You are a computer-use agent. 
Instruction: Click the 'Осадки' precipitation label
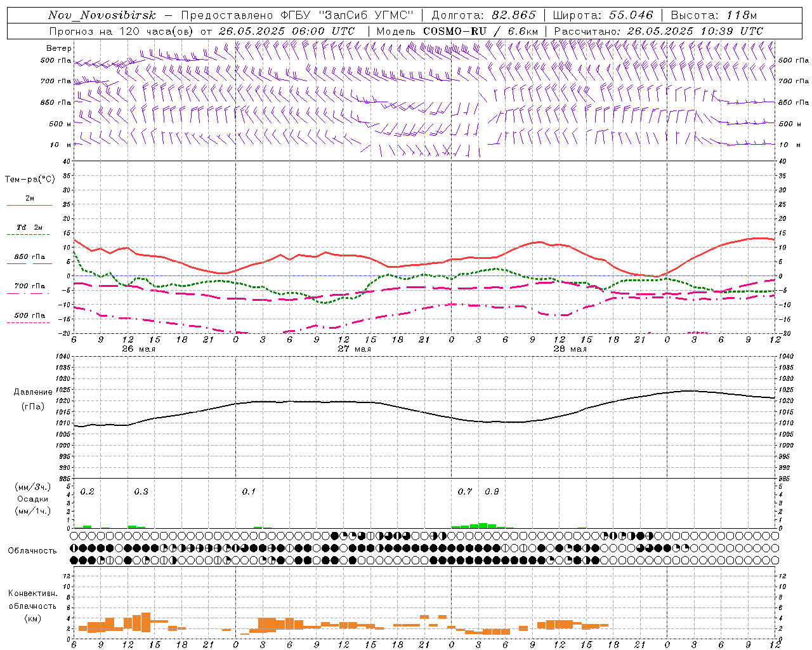point(33,499)
